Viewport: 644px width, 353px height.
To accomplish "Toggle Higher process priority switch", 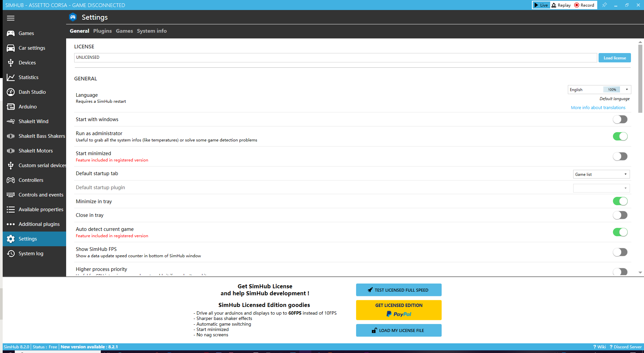I will [x=620, y=272].
